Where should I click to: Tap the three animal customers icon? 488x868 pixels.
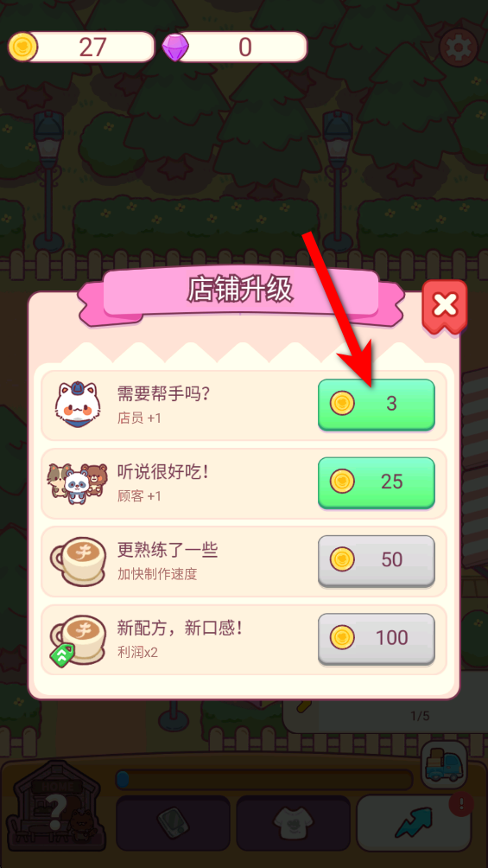(x=78, y=482)
